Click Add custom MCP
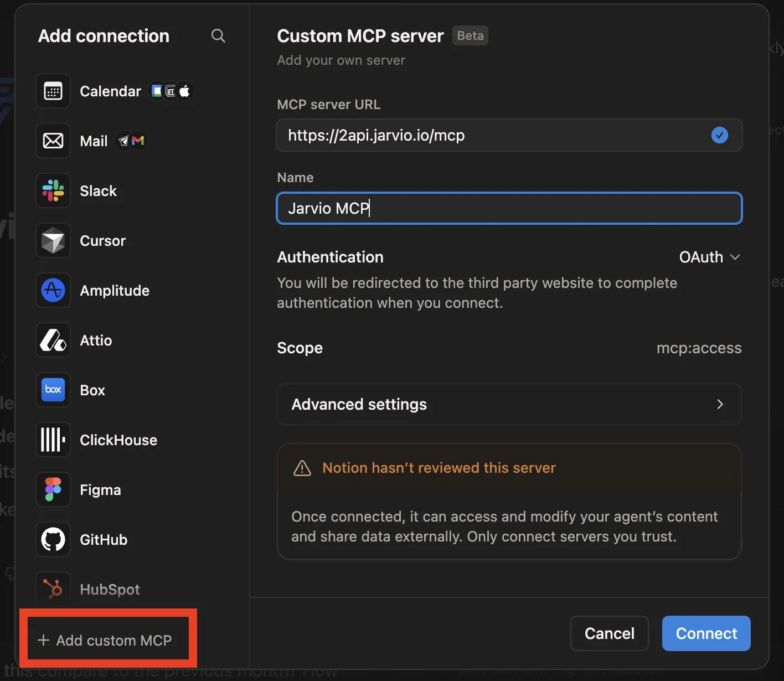This screenshot has height=681, width=784. (x=105, y=640)
